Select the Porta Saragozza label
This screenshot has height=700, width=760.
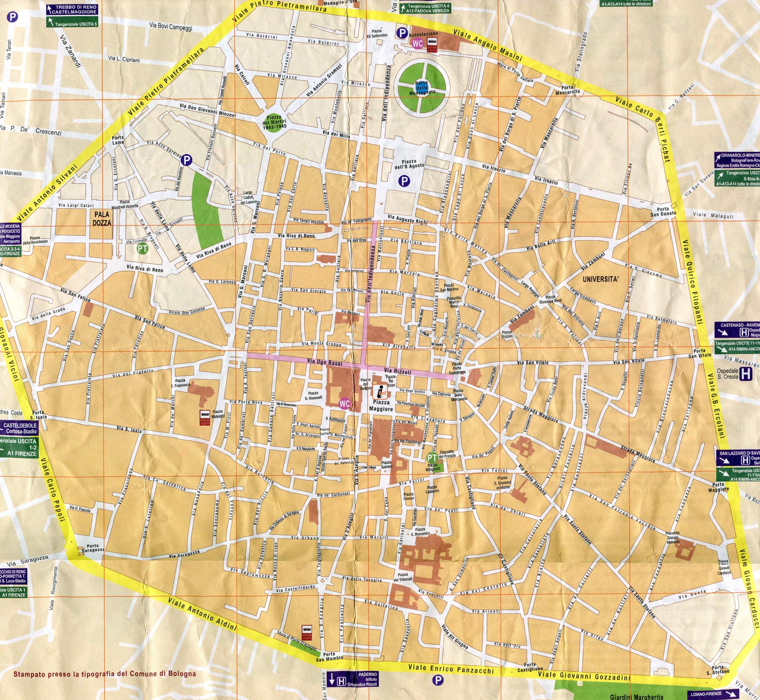(x=92, y=548)
